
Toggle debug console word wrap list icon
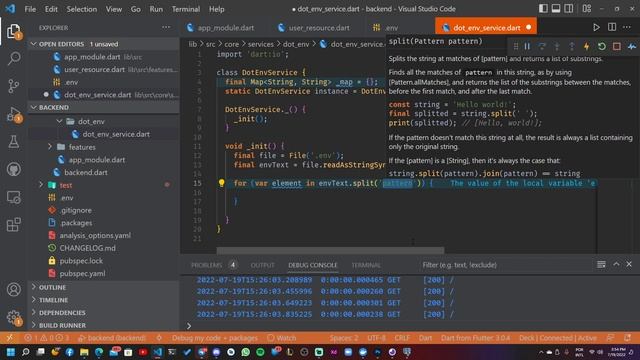click(601, 264)
